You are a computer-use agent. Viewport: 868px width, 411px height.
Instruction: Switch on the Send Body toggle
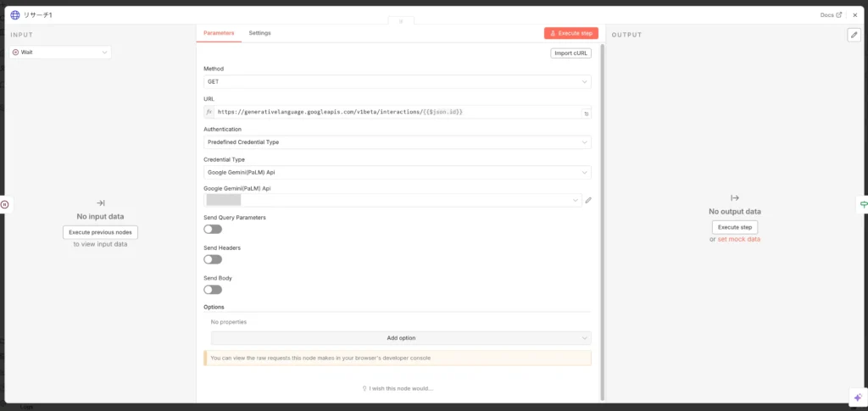tap(213, 290)
